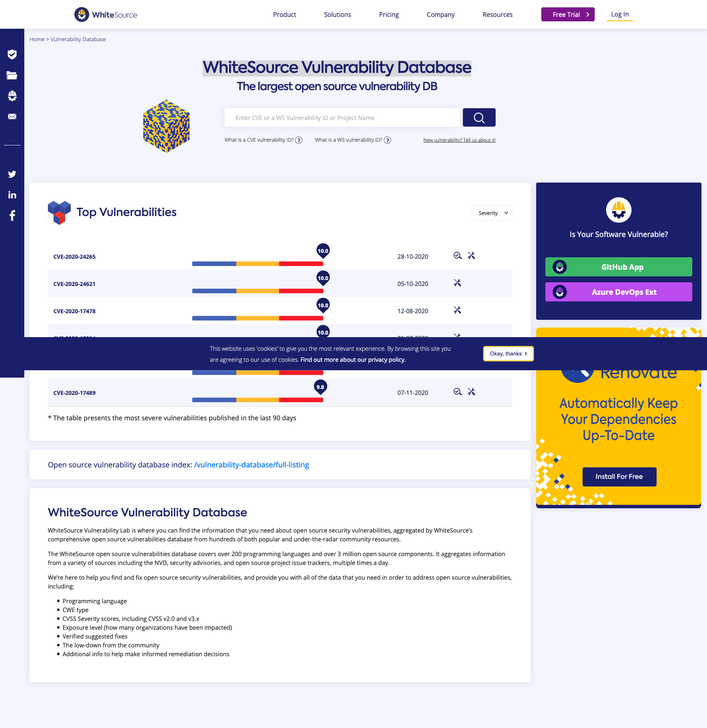Click the 10.0 severity bar for CVE-2020-17478
Viewport: 707px width, 728px height.
pos(257,318)
